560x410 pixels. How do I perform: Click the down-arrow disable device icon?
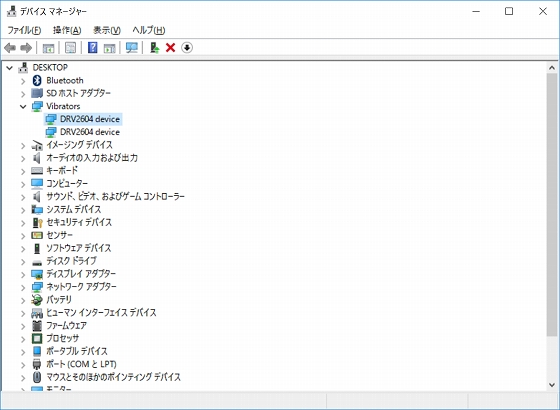click(187, 48)
